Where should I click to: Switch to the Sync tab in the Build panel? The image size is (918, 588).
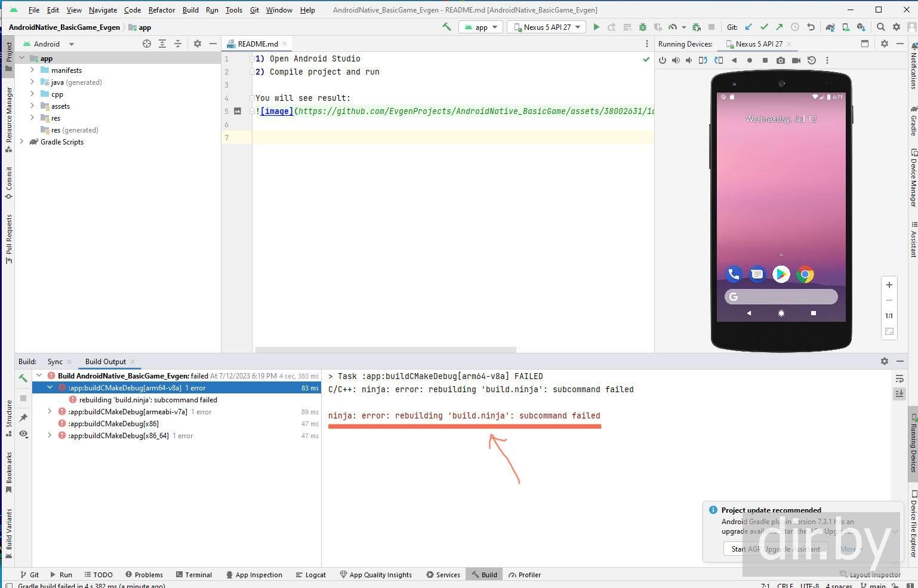55,361
